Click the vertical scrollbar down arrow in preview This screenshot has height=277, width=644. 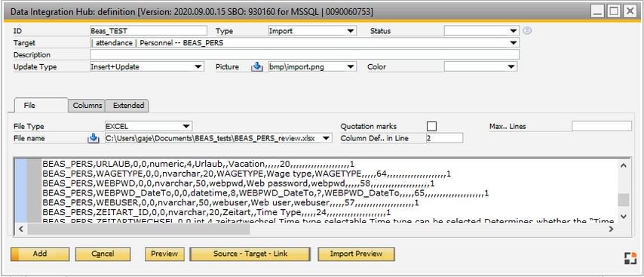click(x=623, y=216)
